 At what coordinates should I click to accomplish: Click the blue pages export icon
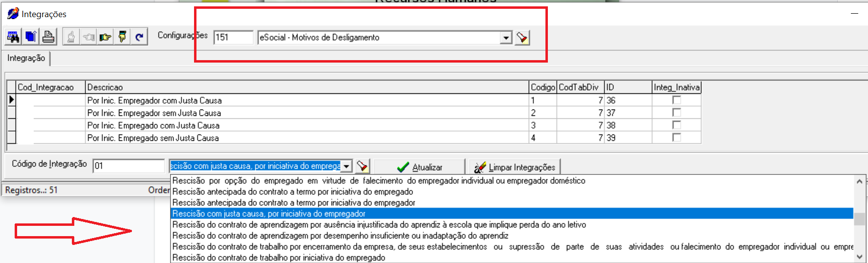[31, 37]
